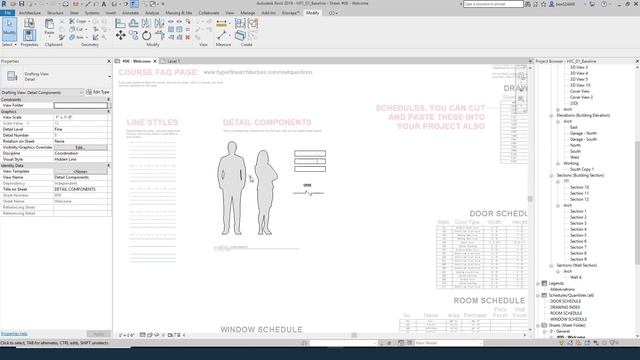Select Garage - North elevation in browser
This screenshot has height=360, width=640.
click(x=583, y=133)
